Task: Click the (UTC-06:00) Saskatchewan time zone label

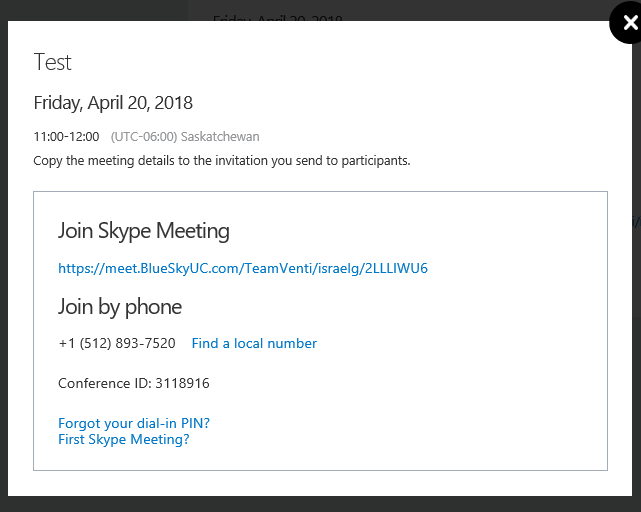Action: click(185, 137)
